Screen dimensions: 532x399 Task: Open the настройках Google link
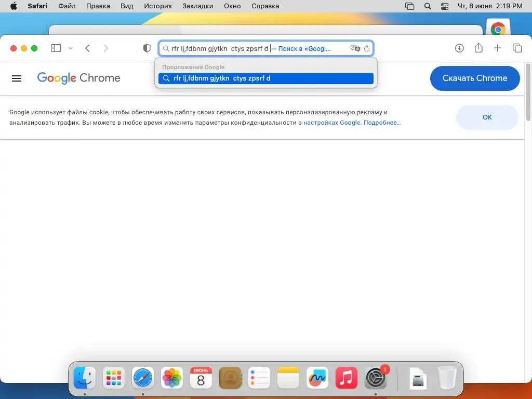[x=331, y=123]
